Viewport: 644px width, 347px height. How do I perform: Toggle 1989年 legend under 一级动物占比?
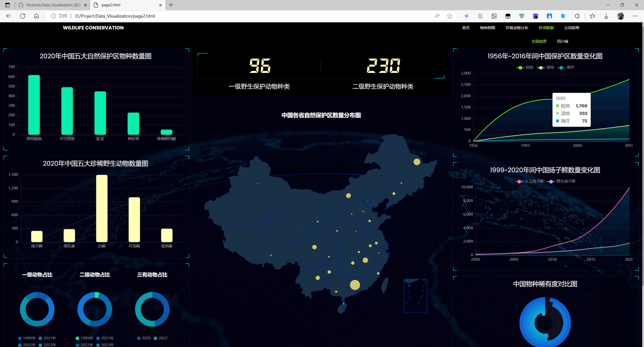[27, 338]
